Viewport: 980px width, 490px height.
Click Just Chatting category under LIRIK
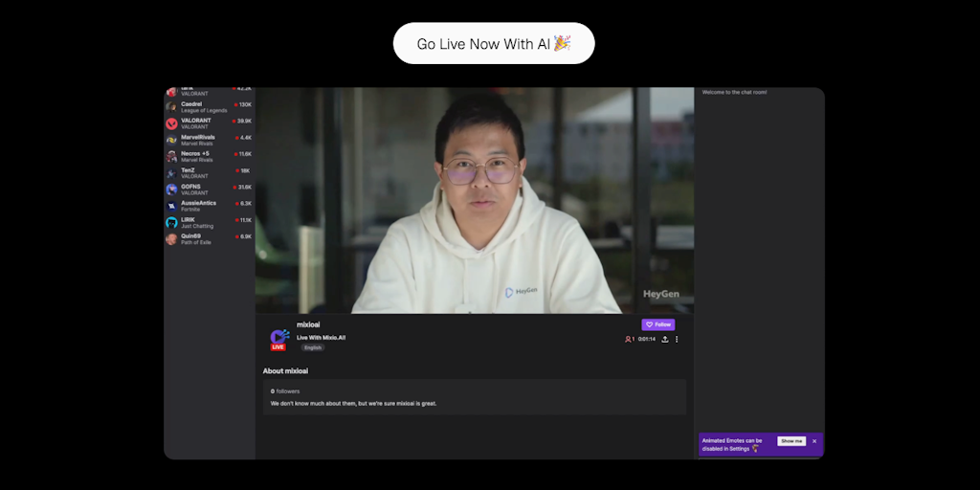pos(197,226)
